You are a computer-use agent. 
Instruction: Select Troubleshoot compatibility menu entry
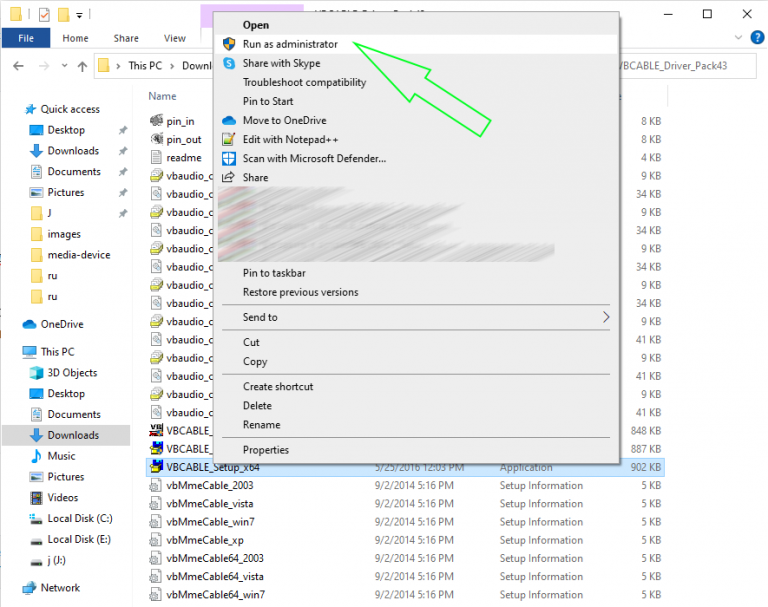(306, 82)
